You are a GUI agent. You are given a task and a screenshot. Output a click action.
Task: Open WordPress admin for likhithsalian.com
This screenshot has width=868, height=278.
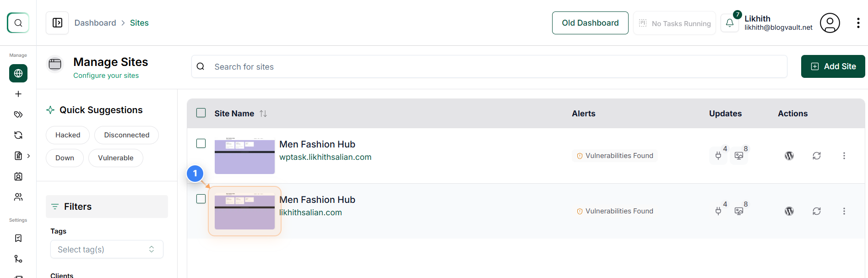[x=789, y=211]
